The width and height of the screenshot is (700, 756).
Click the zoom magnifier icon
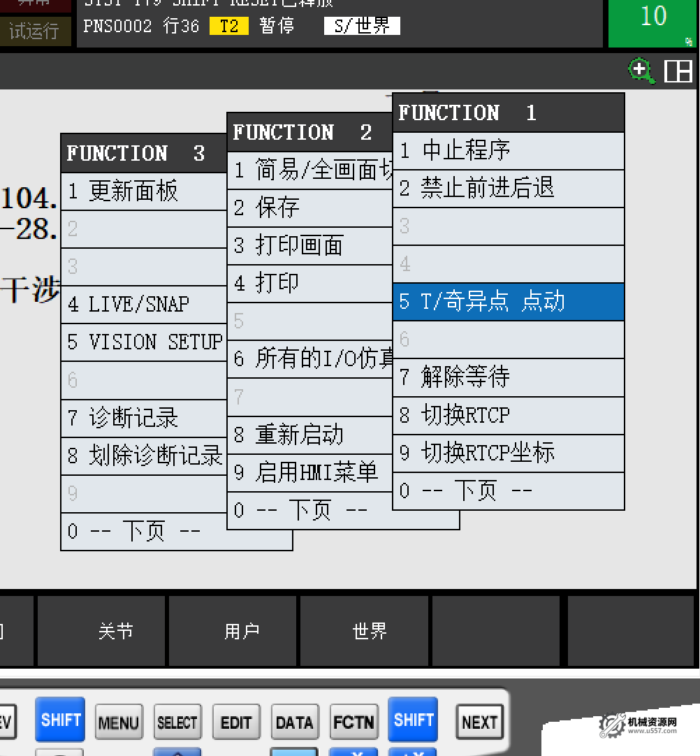pyautogui.click(x=641, y=71)
